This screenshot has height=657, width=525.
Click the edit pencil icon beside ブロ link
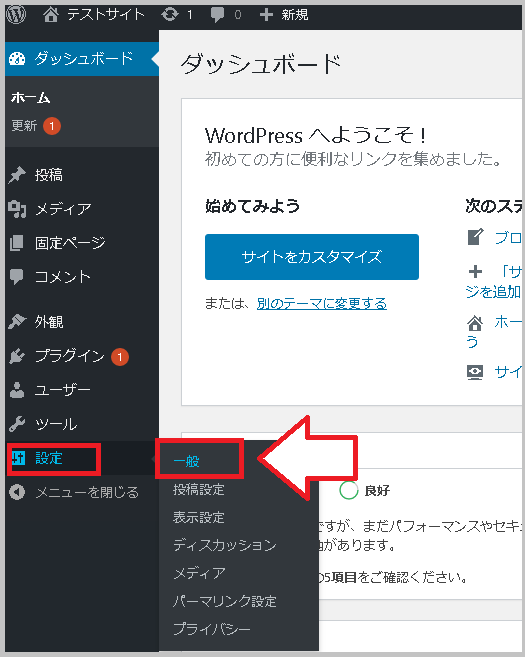tap(476, 237)
